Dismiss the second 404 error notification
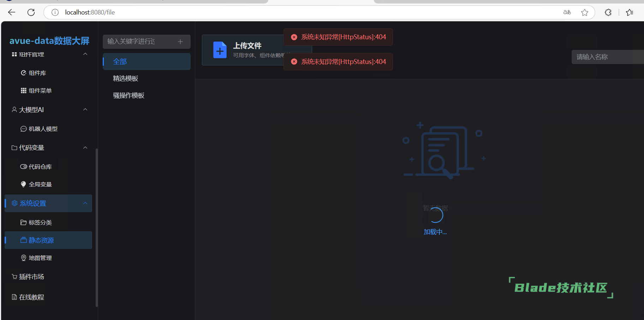Image resolution: width=644 pixels, height=320 pixels. click(x=294, y=62)
